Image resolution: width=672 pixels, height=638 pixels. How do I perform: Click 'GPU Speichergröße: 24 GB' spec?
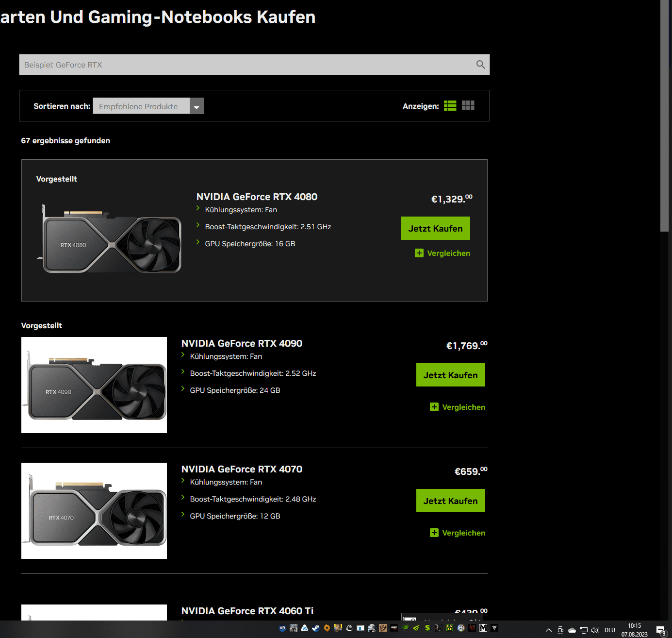tap(235, 390)
